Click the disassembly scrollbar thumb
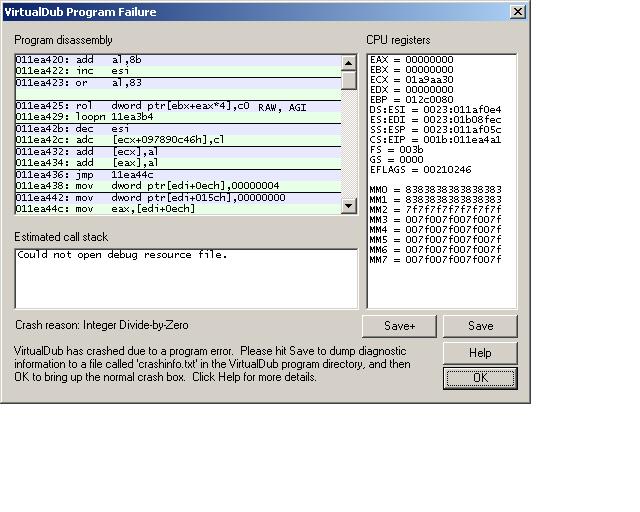640x512 pixels. click(x=348, y=80)
